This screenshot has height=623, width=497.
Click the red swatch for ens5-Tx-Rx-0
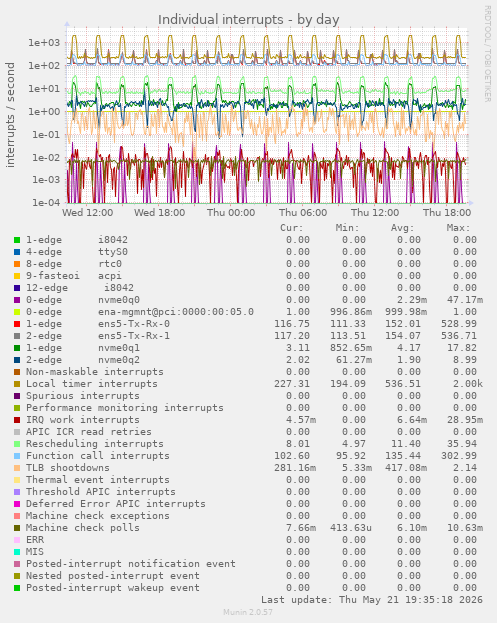click(17, 324)
